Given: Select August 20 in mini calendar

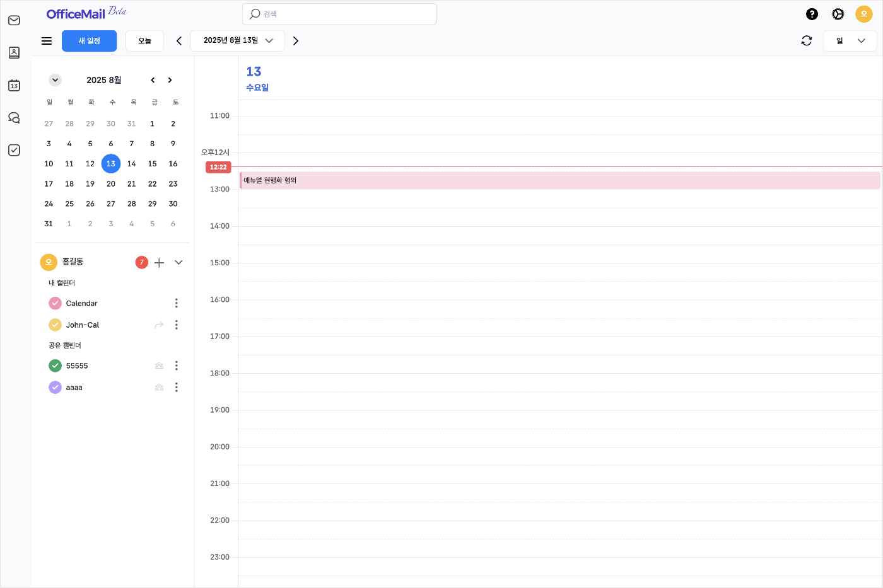Looking at the screenshot, I should (111, 184).
